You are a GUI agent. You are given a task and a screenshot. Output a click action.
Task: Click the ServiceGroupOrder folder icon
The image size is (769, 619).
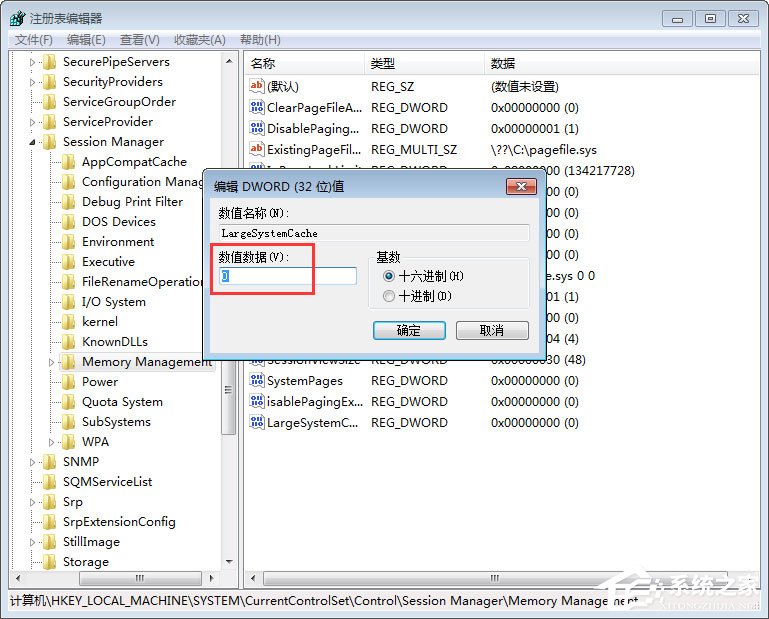[x=50, y=102]
